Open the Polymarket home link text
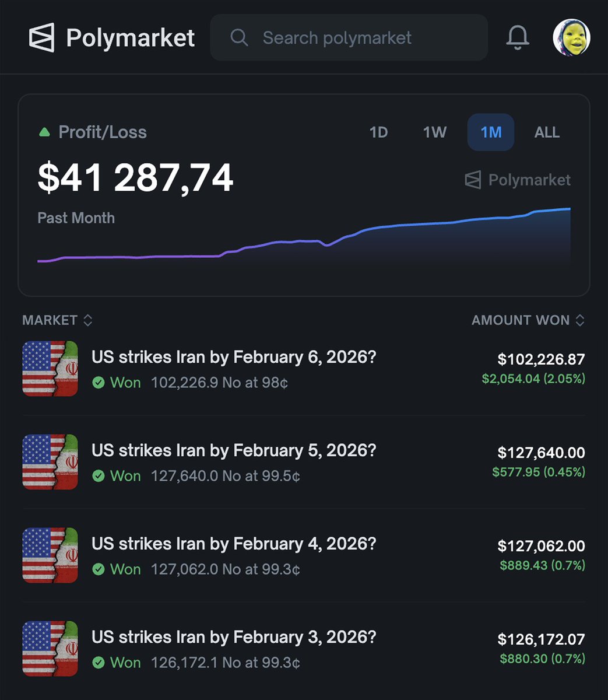This screenshot has height=700, width=608. point(130,38)
